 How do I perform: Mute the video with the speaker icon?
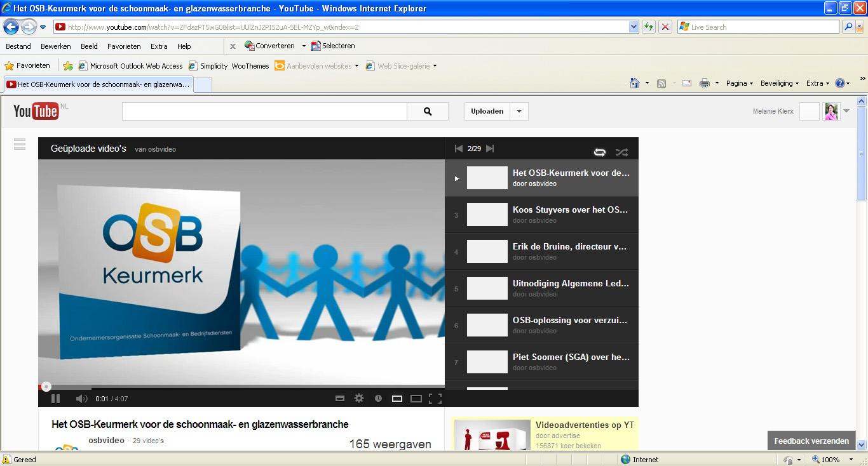click(x=81, y=399)
